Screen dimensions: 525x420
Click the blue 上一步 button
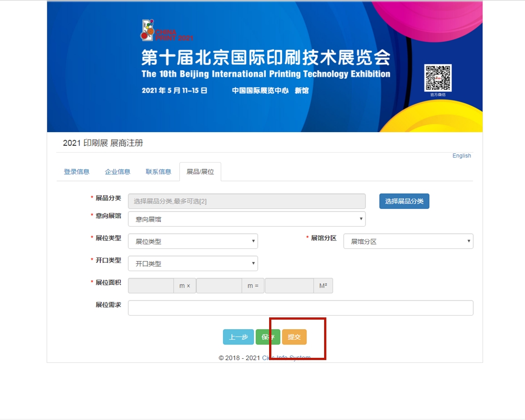coord(238,337)
